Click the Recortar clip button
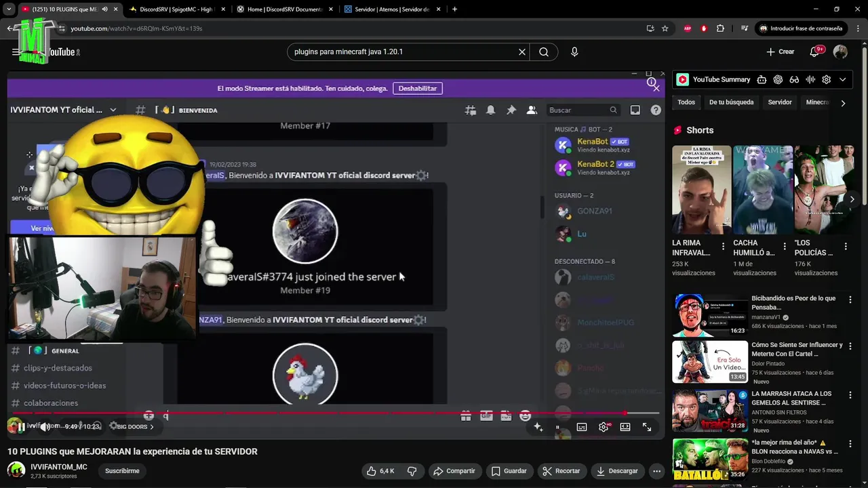The image size is (868, 488). click(561, 471)
